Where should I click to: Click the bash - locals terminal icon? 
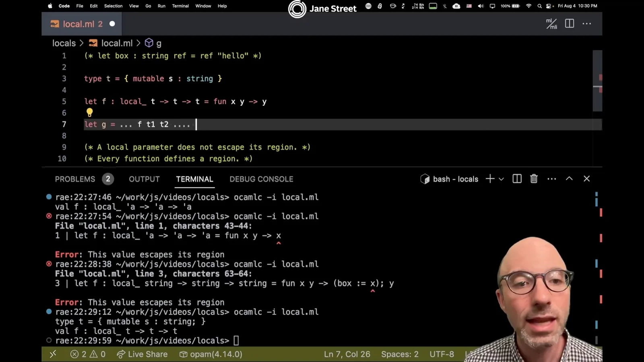425,179
